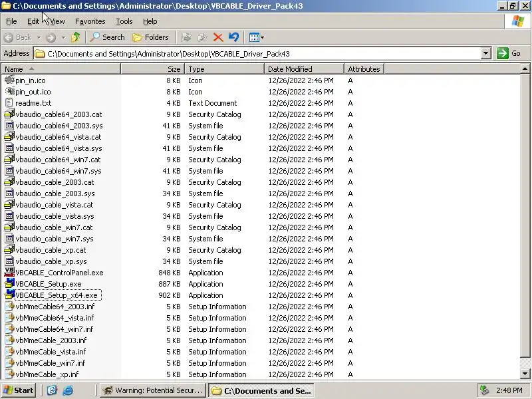Open the Back history dropdown arrow

click(x=39, y=37)
